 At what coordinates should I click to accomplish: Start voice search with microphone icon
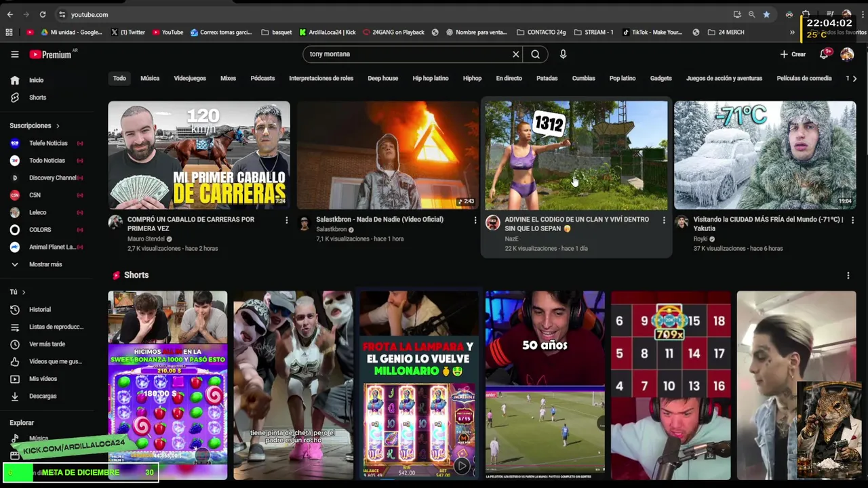[563, 54]
